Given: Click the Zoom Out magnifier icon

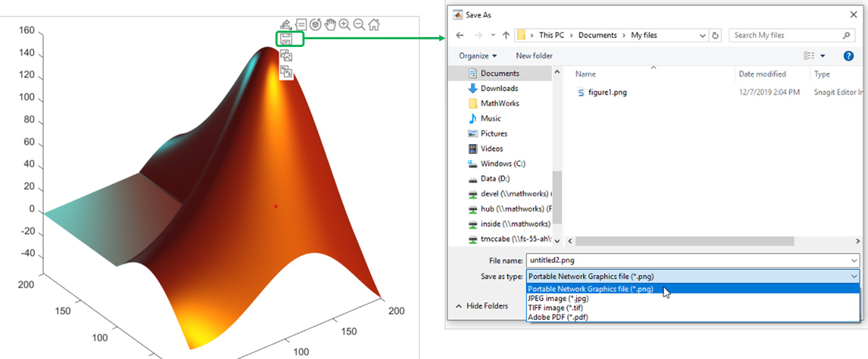Looking at the screenshot, I should (x=359, y=25).
